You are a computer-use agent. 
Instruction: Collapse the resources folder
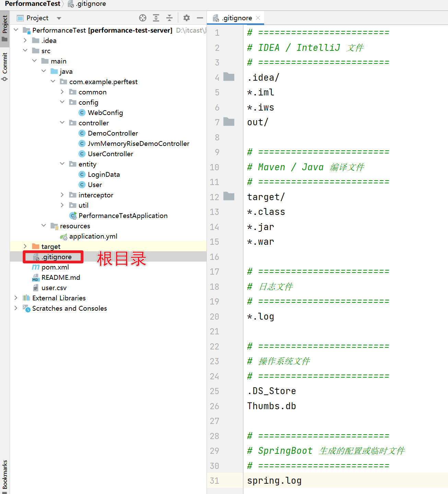[44, 226]
